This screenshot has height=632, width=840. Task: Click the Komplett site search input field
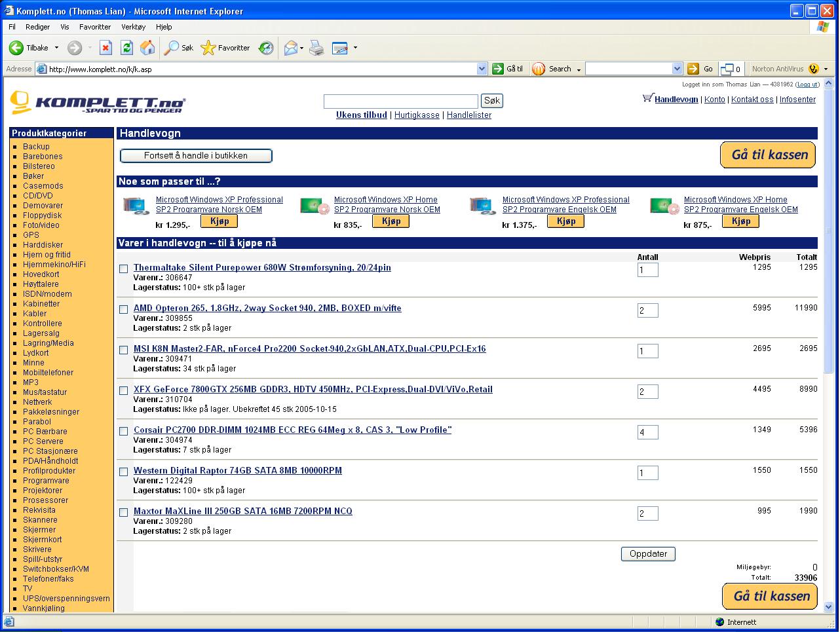[401, 101]
